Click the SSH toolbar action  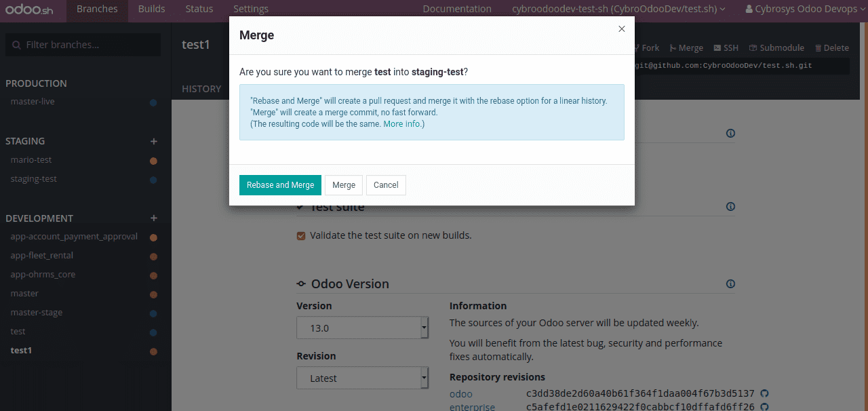click(x=726, y=47)
